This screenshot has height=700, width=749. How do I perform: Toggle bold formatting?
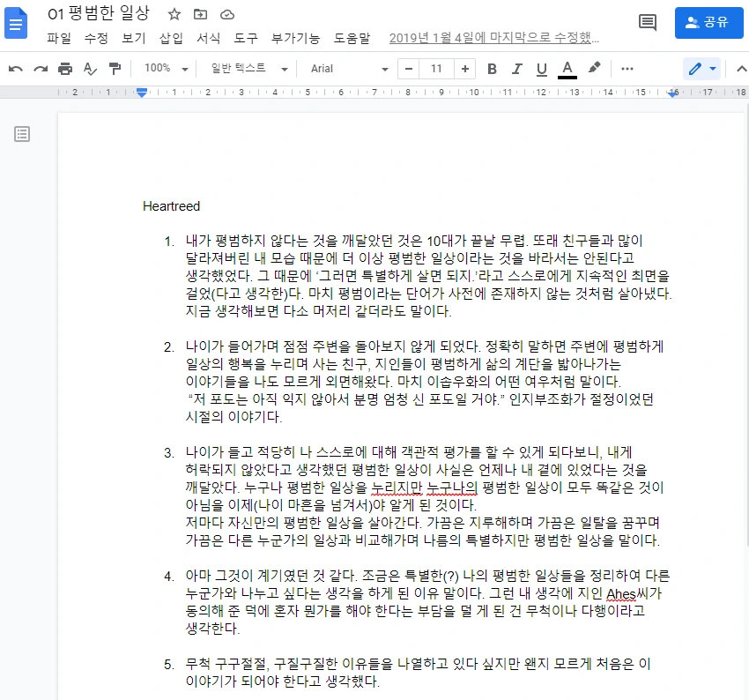click(x=492, y=69)
